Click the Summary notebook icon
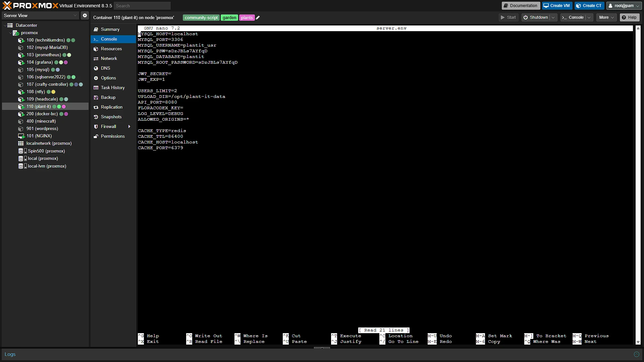The height and width of the screenshot is (362, 644). (x=96, y=29)
